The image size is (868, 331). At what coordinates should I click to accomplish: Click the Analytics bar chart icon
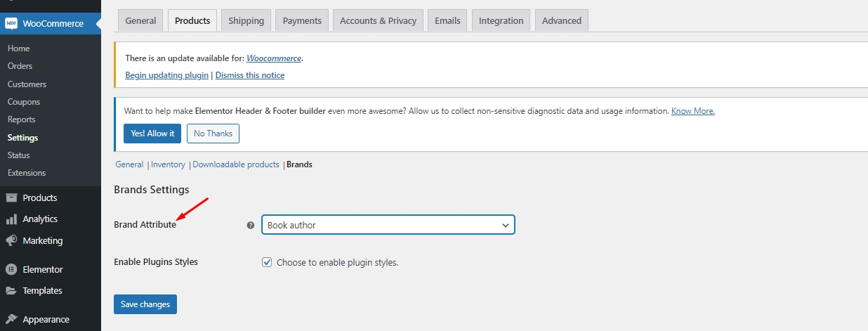[x=11, y=219]
